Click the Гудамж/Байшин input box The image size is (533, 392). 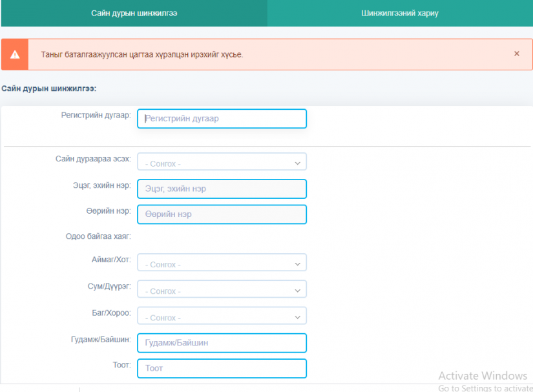click(222, 343)
